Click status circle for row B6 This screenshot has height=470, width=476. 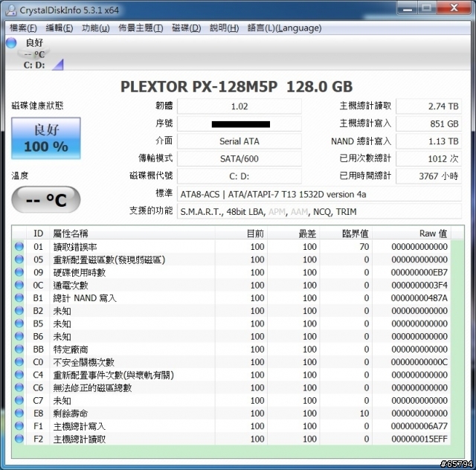pos(19,336)
